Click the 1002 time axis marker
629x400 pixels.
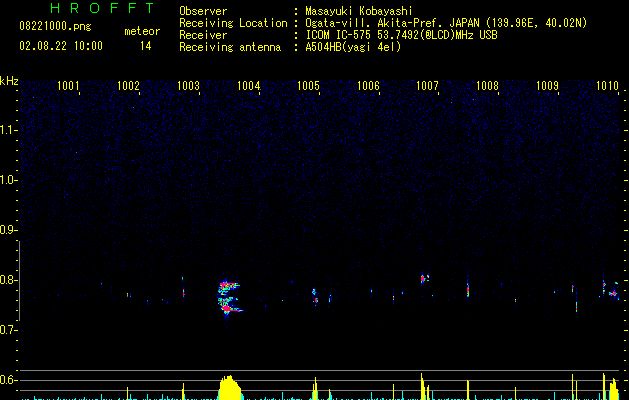tap(128, 86)
